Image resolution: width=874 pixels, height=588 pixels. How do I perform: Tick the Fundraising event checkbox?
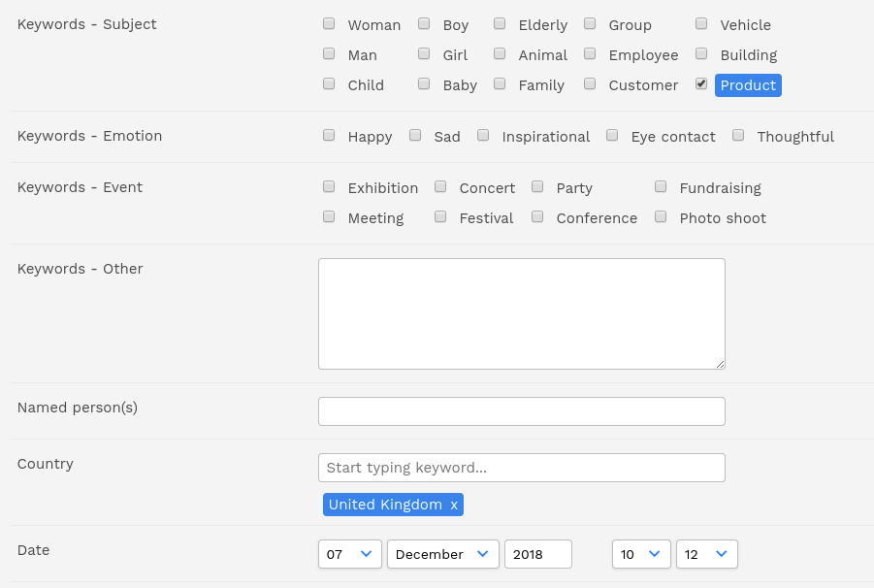coord(661,186)
